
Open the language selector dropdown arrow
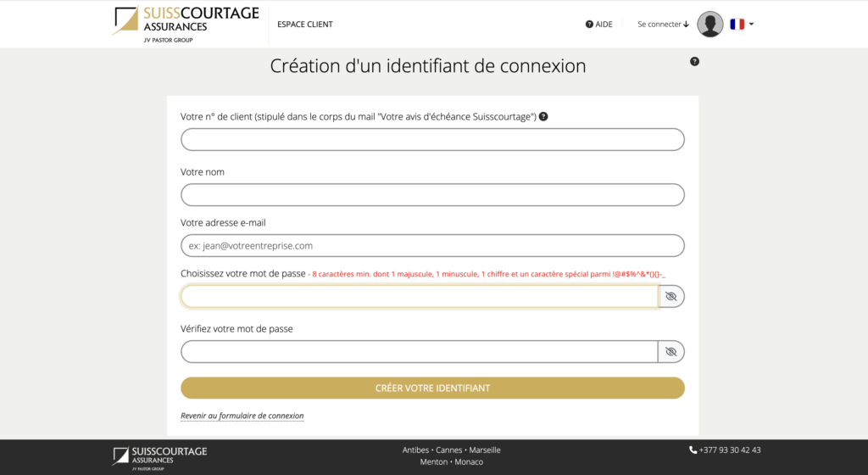(x=751, y=25)
